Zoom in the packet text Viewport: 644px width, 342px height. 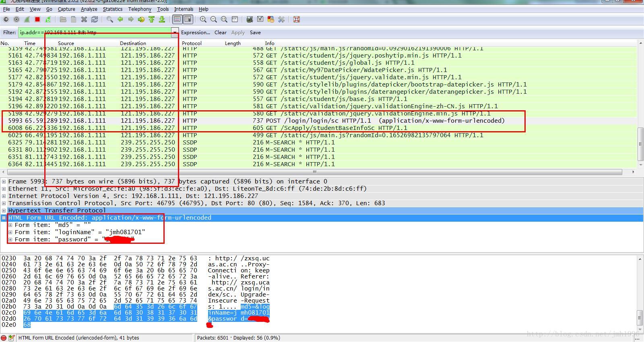(203, 19)
